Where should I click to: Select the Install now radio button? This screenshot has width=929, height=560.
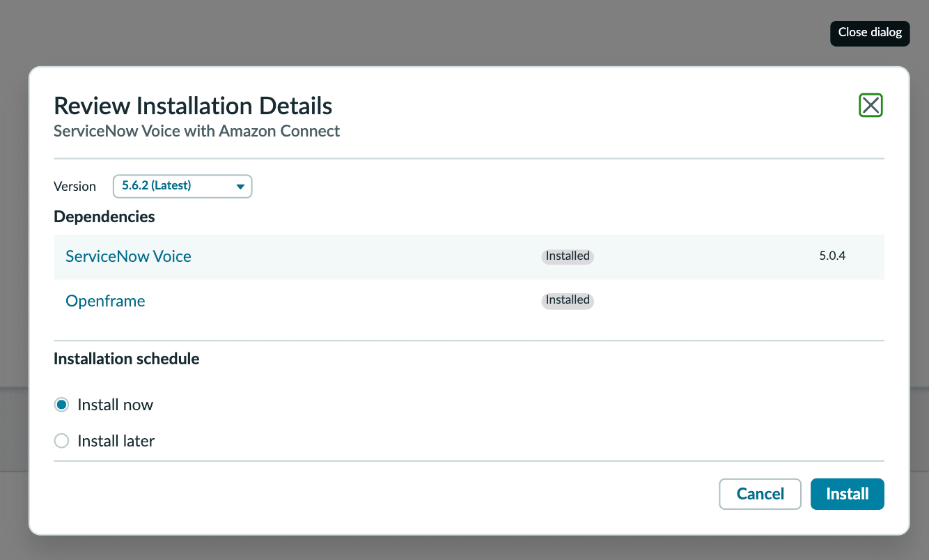pos(62,405)
